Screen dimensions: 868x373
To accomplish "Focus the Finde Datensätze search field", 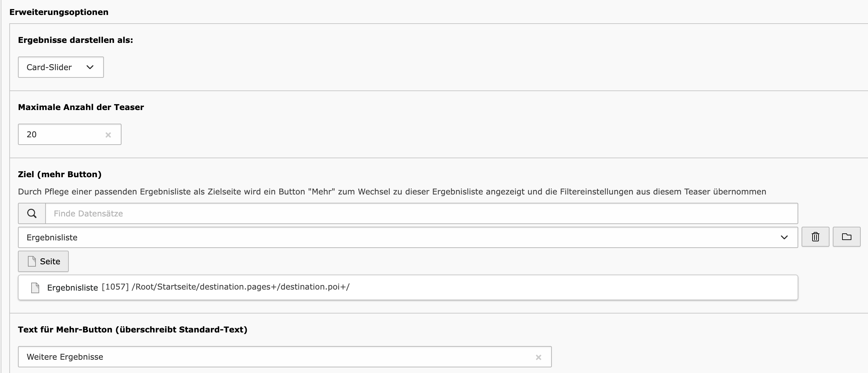I will (x=421, y=213).
